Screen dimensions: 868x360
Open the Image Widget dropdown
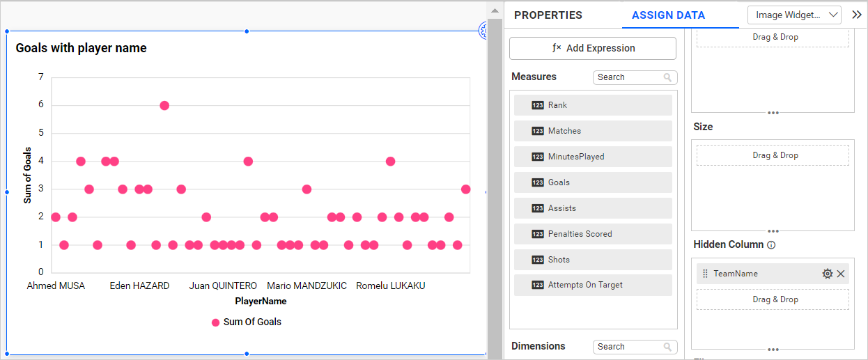click(x=794, y=15)
